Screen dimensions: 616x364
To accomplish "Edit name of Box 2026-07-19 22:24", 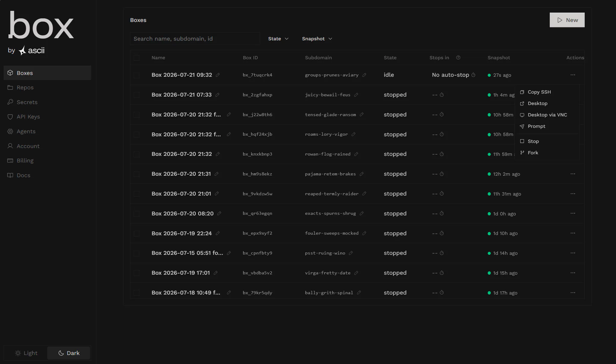I will click(218, 233).
